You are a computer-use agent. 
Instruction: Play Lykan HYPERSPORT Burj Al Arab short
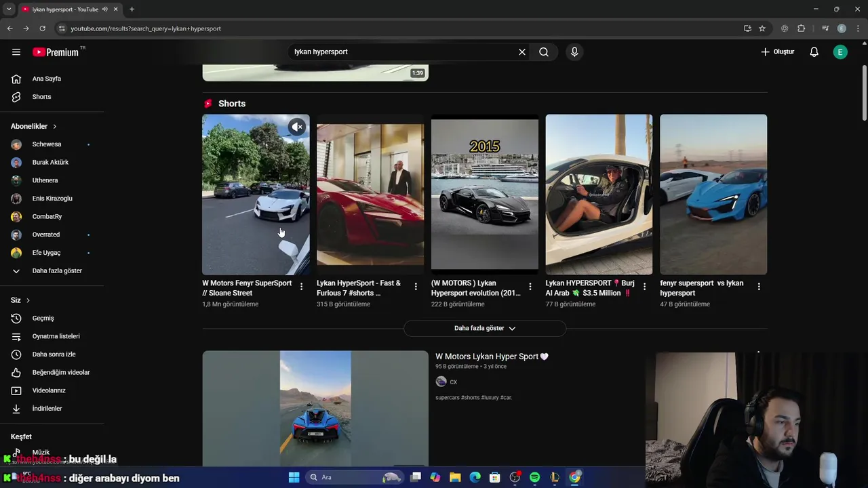coord(599,195)
